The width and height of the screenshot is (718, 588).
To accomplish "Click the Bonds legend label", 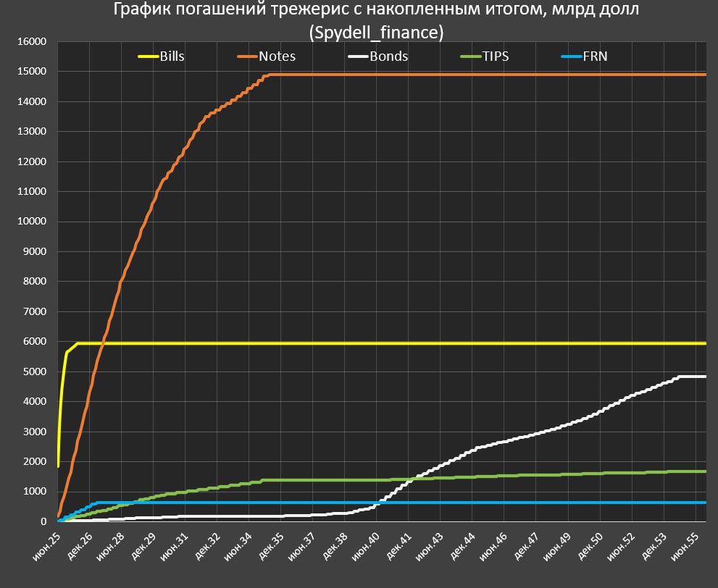I will click(388, 56).
